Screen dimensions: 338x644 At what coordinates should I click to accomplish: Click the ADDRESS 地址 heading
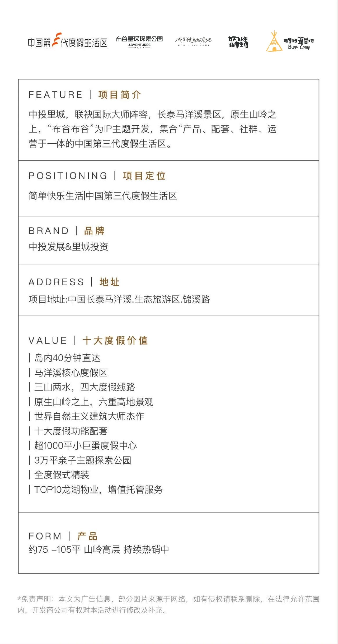(74, 282)
